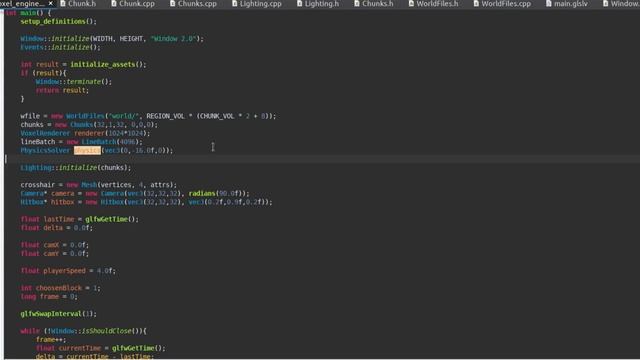Click on 'lineBatch' assignment

[38, 142]
